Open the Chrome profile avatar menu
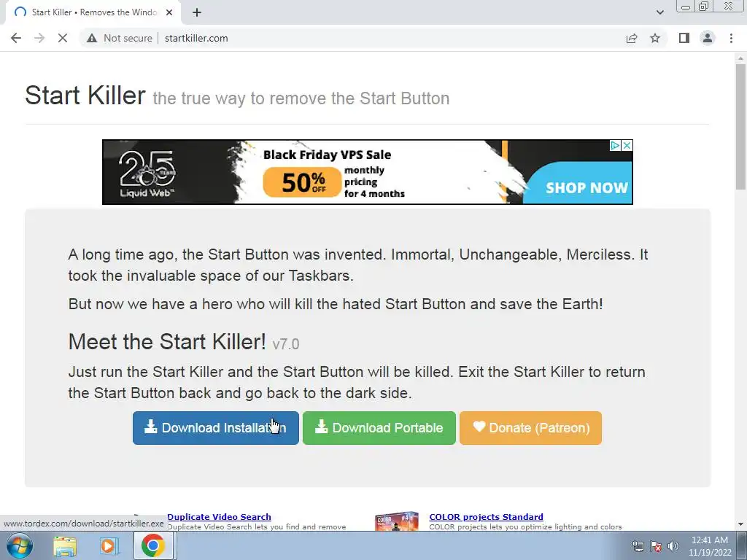The image size is (747, 560). pos(708,38)
